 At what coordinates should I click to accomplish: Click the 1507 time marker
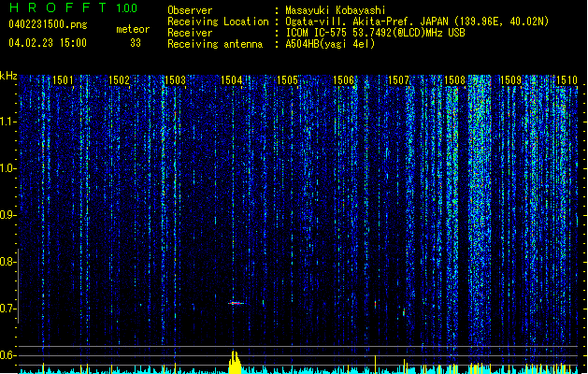point(398,79)
